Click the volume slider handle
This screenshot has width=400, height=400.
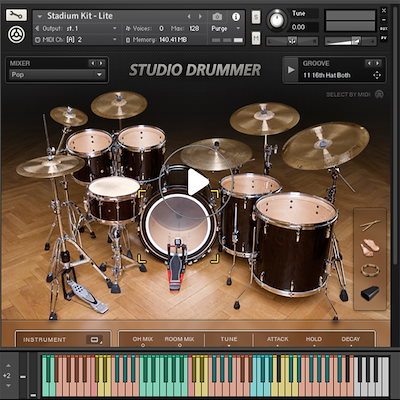(356, 41)
